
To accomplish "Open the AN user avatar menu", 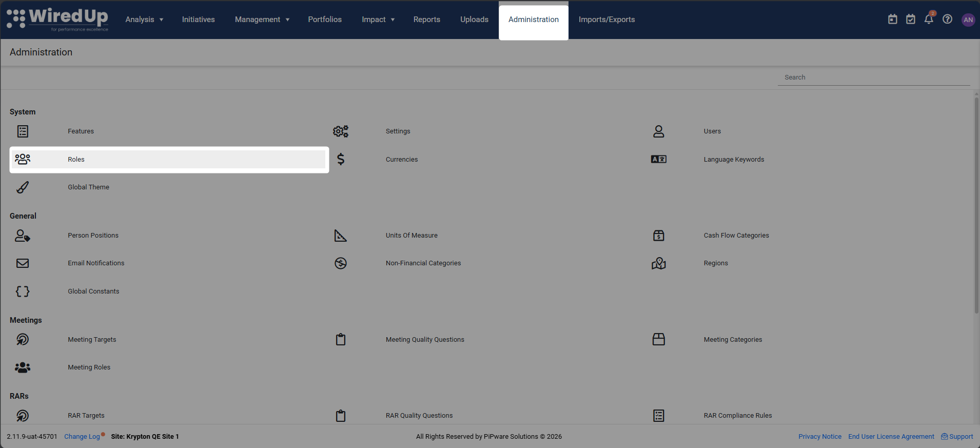I will (x=968, y=20).
